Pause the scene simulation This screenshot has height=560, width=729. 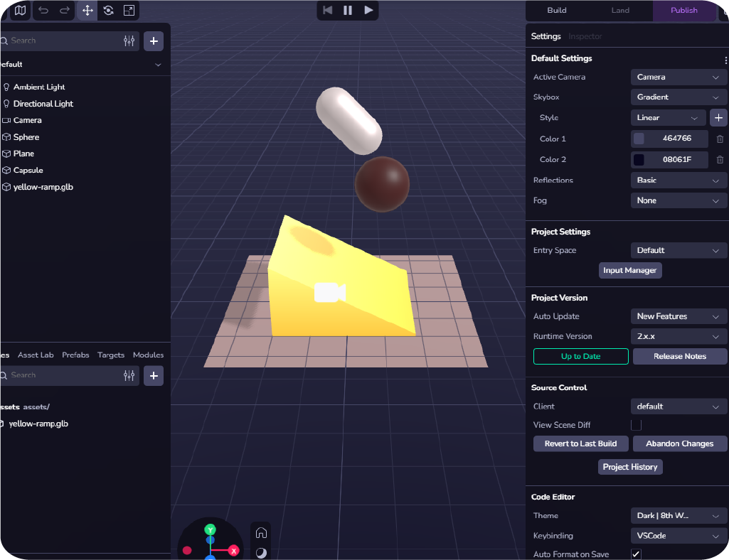[348, 10]
